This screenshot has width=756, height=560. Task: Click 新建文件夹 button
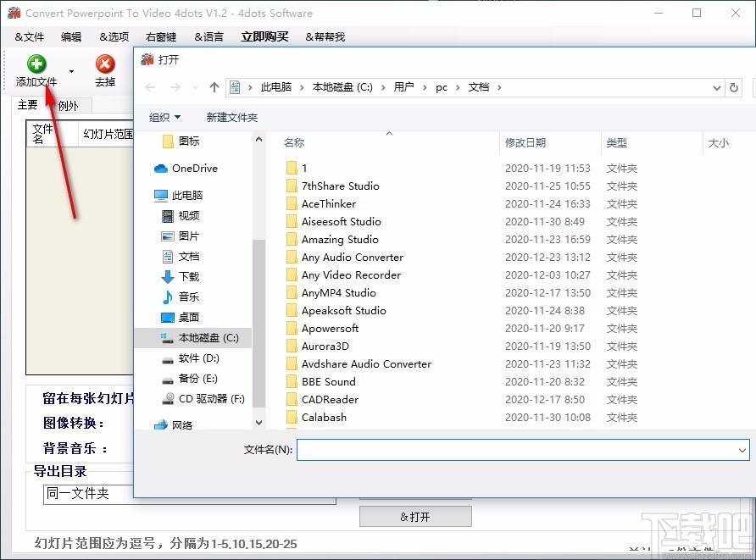[232, 117]
